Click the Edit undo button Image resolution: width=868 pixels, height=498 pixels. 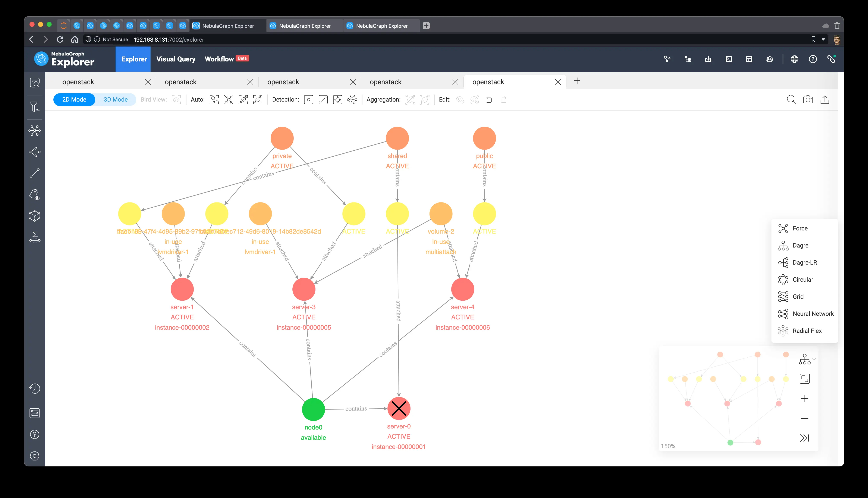[489, 99]
